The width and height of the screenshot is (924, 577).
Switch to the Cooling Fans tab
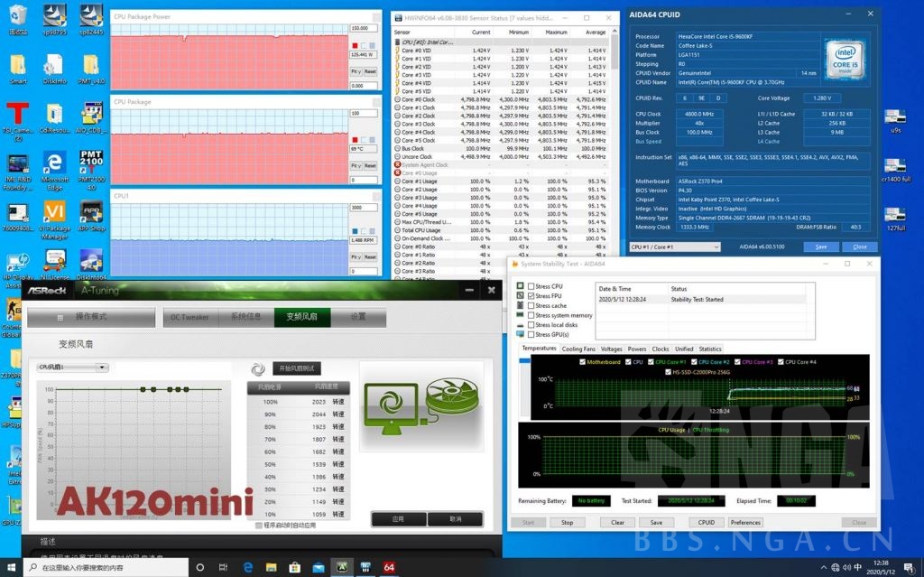[578, 349]
